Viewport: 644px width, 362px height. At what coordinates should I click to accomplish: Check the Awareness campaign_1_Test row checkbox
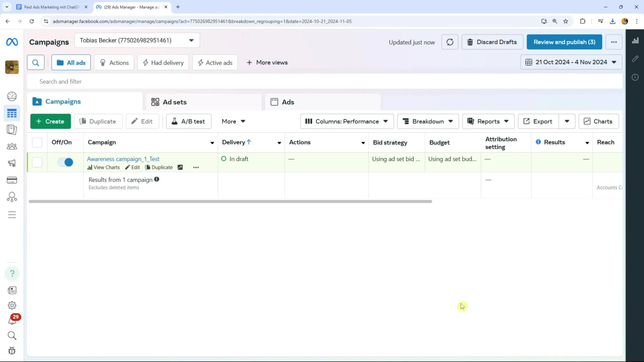click(37, 162)
